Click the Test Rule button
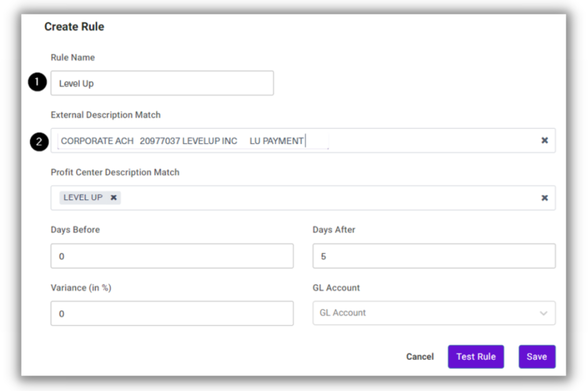Screen dimensions: 588x391 [x=476, y=356]
